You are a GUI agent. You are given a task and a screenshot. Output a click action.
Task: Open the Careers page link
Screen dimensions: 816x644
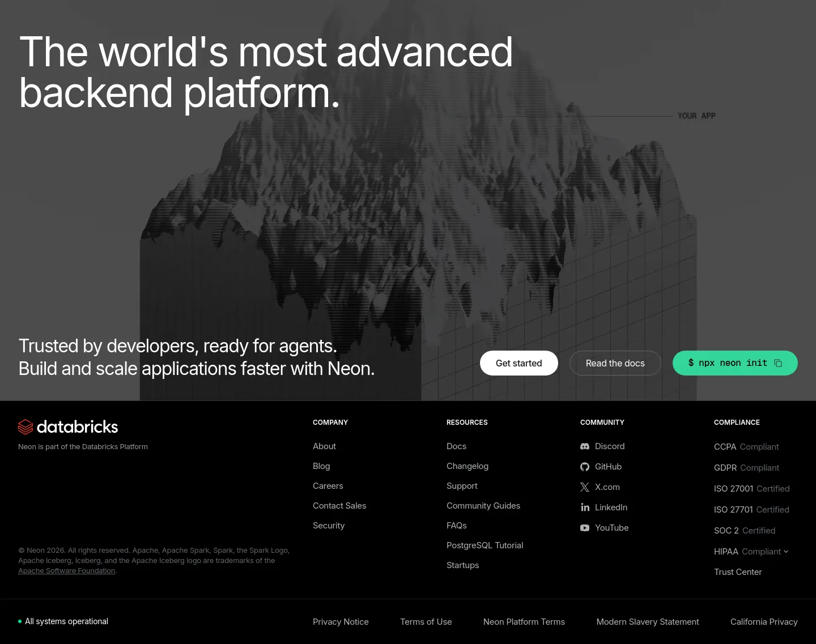point(328,486)
